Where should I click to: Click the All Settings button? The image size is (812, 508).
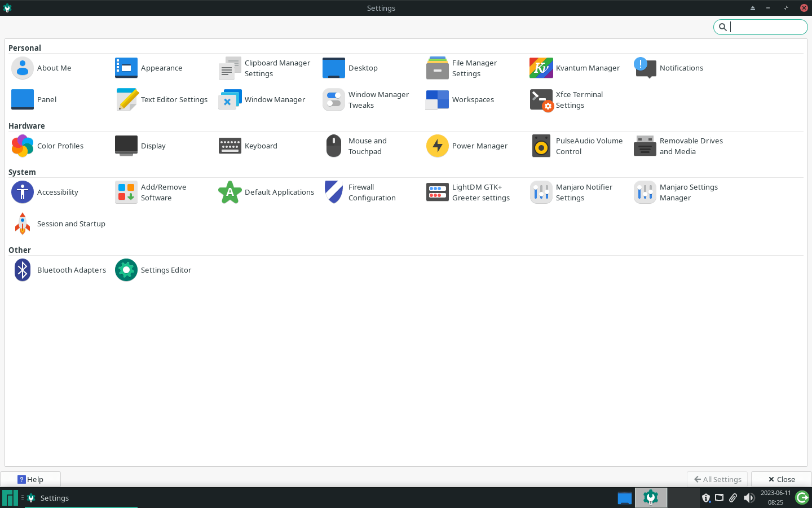tap(717, 479)
